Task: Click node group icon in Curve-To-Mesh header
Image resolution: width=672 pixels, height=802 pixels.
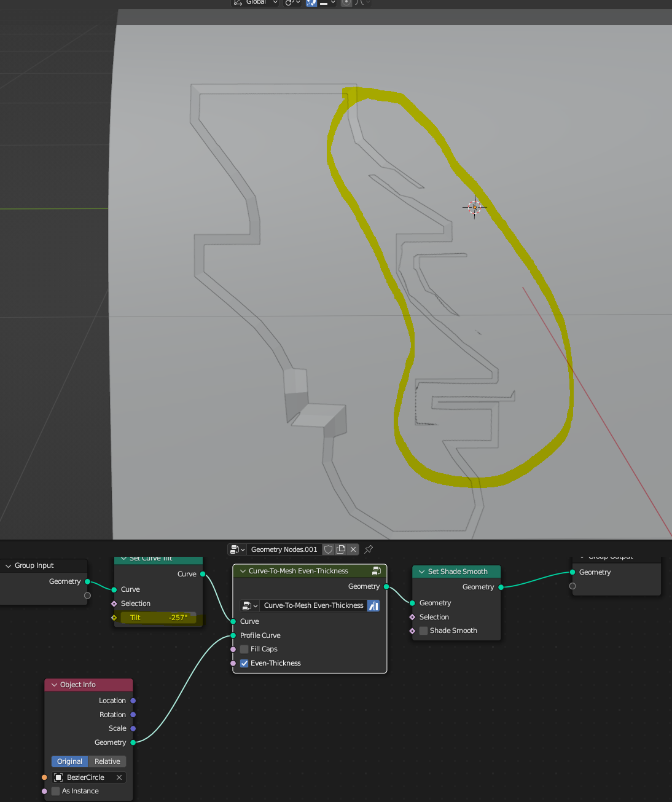Action: pyautogui.click(x=377, y=571)
